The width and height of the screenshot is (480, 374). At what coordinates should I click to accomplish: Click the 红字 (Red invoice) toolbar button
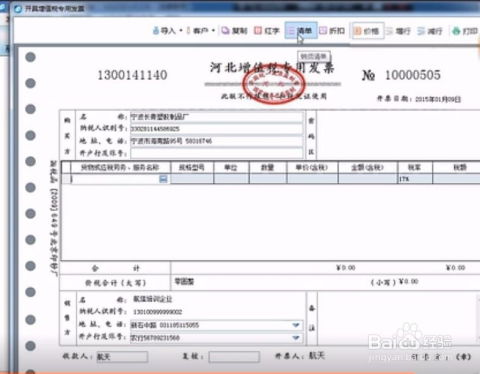click(x=267, y=31)
